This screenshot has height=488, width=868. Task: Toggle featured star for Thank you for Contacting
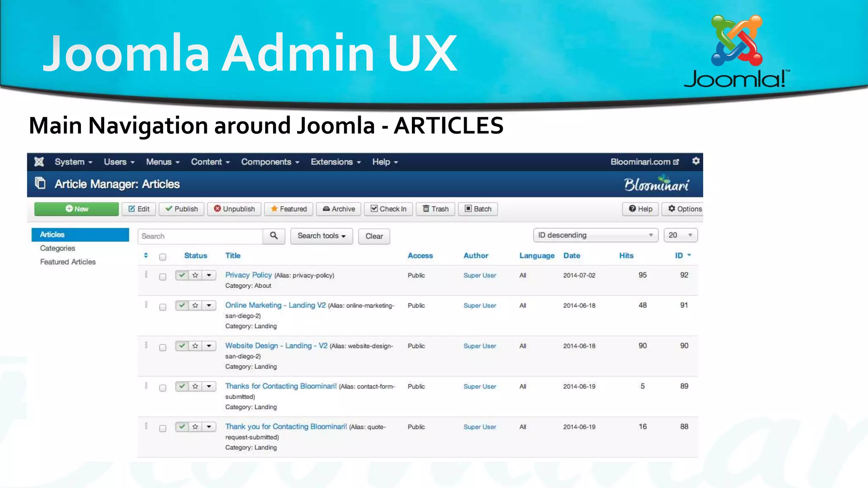(x=195, y=427)
